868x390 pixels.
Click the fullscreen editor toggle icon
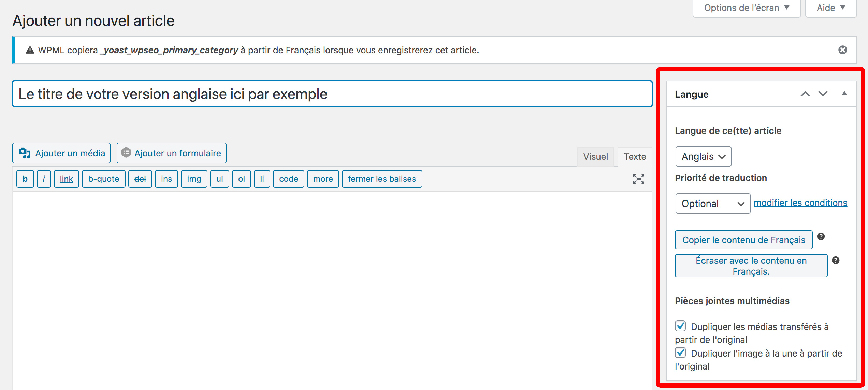tap(639, 178)
